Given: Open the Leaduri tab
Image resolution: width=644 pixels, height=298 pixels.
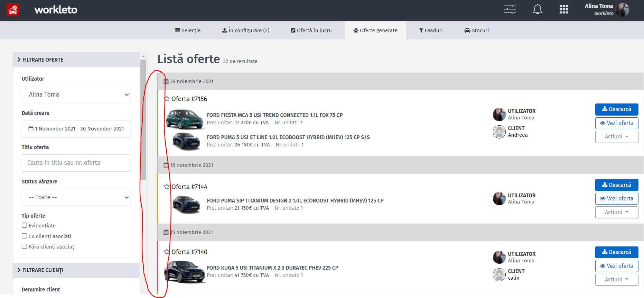Looking at the screenshot, I should 431,30.
